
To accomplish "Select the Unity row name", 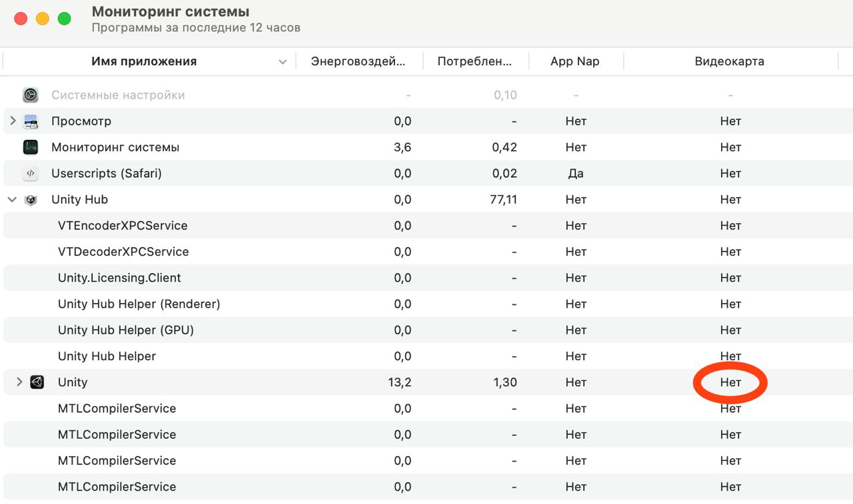I will [x=73, y=382].
